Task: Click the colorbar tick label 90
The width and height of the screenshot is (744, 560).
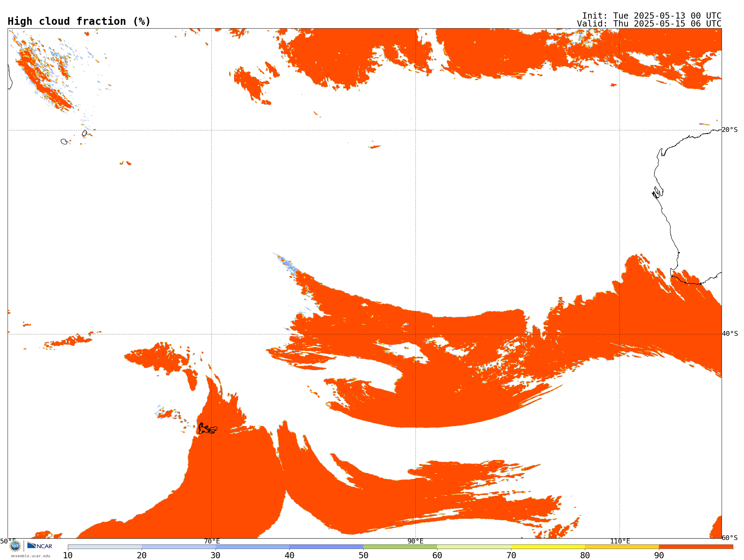Action: [659, 556]
